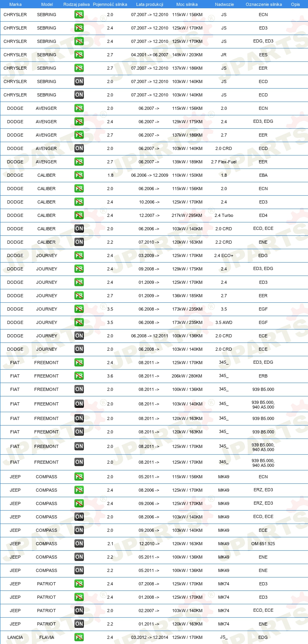Viewport: 308px width, 644px height.
Task: Click petrol icon in Dodge Caliber ECN row
Action: 79,189
